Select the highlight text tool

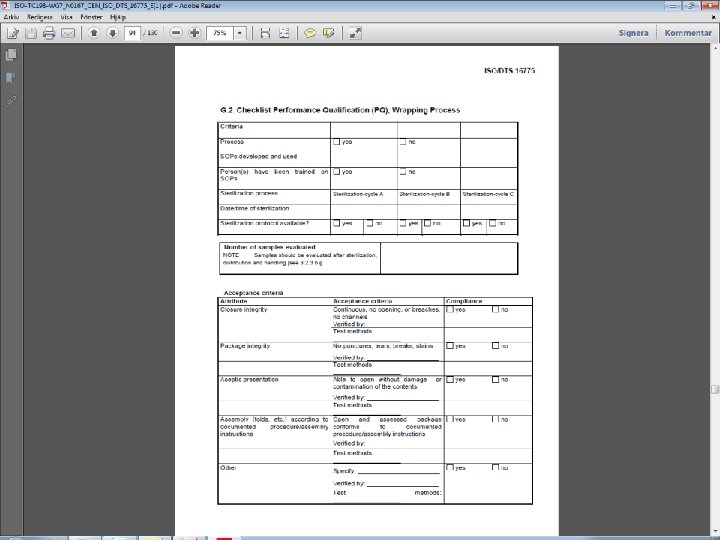coord(329,33)
